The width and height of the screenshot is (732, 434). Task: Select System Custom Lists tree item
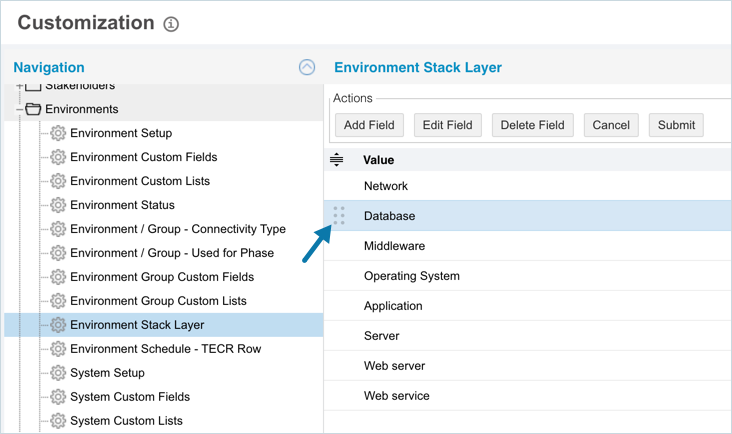click(126, 421)
